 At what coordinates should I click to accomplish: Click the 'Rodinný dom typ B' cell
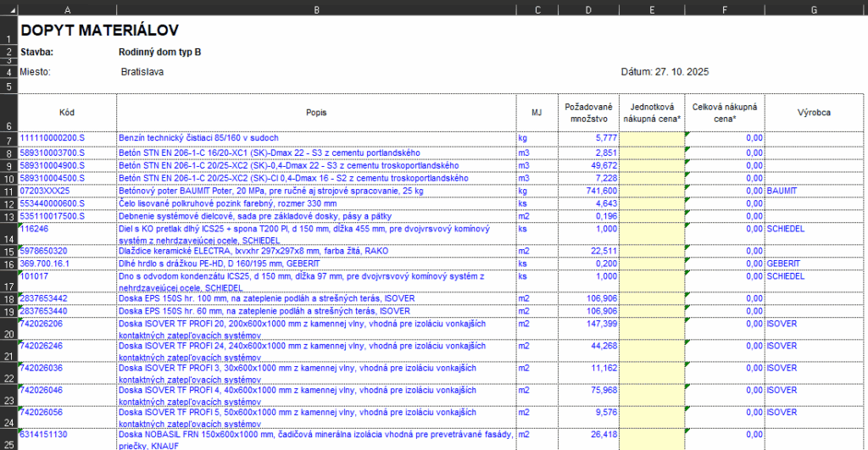(160, 52)
